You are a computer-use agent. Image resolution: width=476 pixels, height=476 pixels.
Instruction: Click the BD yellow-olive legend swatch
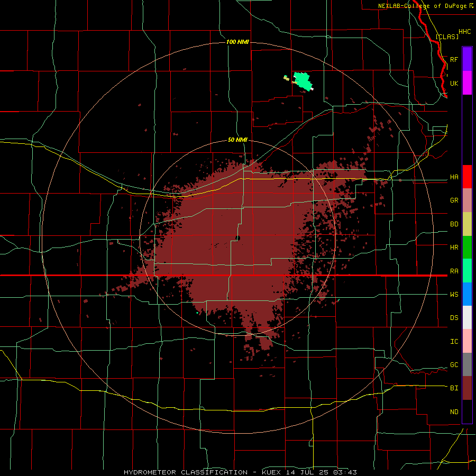(x=467, y=224)
